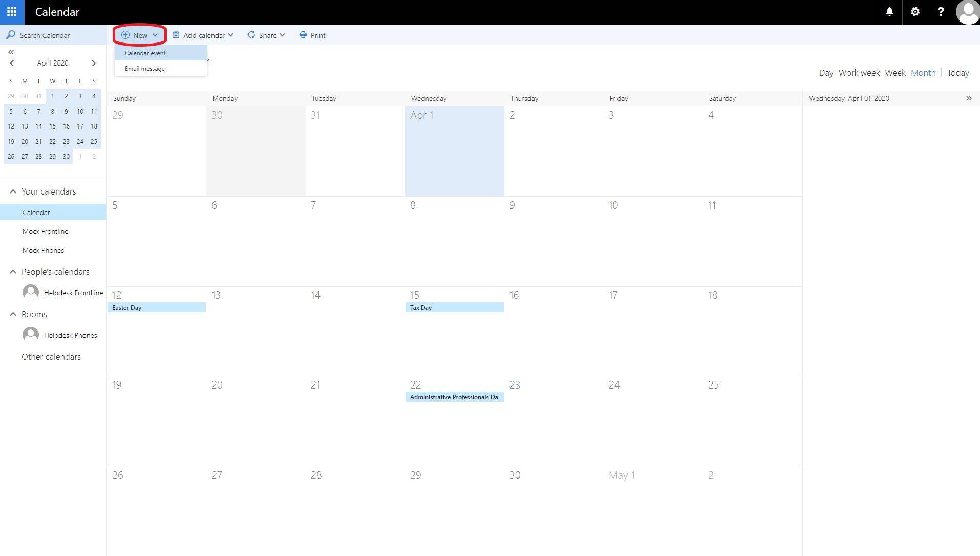Choose Email message from New menu
The image size is (980, 556).
[145, 69]
